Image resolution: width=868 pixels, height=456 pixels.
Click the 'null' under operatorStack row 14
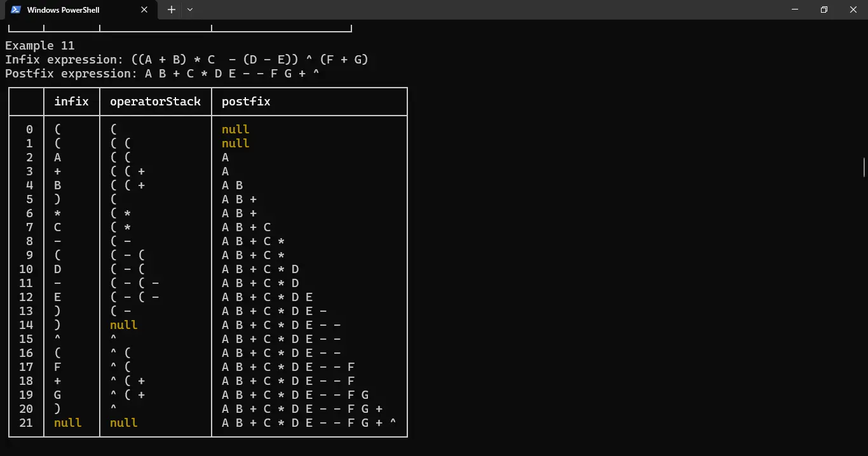point(123,325)
